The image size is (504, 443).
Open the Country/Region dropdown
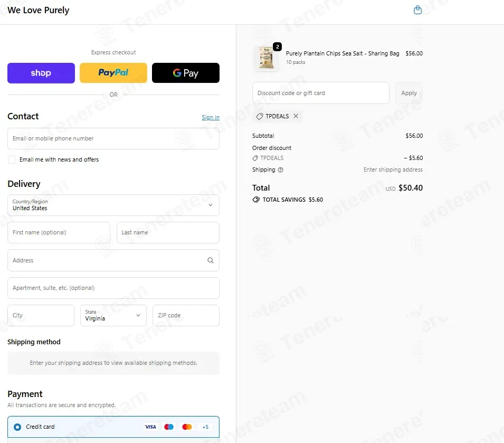pyautogui.click(x=113, y=205)
